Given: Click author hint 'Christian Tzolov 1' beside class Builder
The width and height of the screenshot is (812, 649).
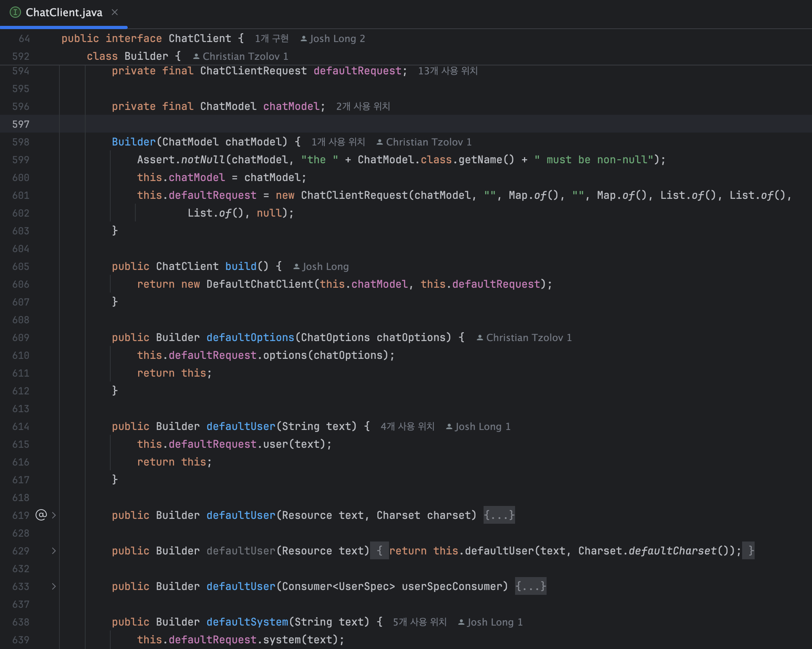Looking at the screenshot, I should tap(241, 56).
